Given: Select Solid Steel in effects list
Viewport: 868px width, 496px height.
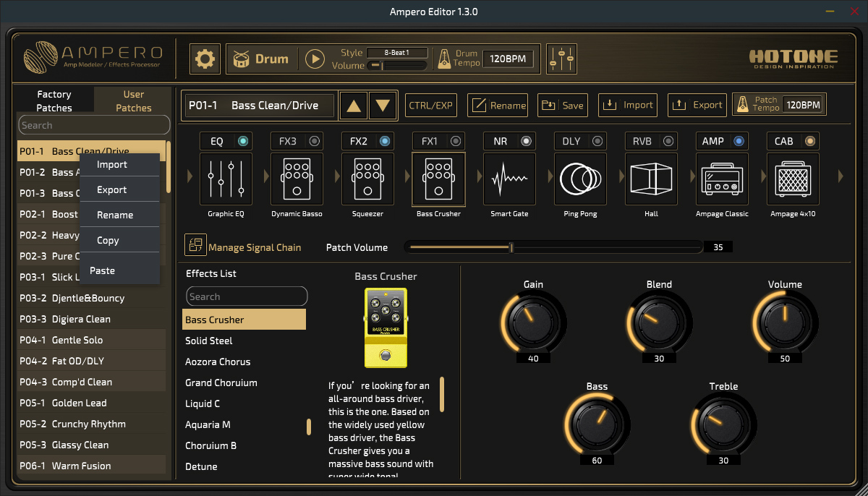Looking at the screenshot, I should pos(244,341).
